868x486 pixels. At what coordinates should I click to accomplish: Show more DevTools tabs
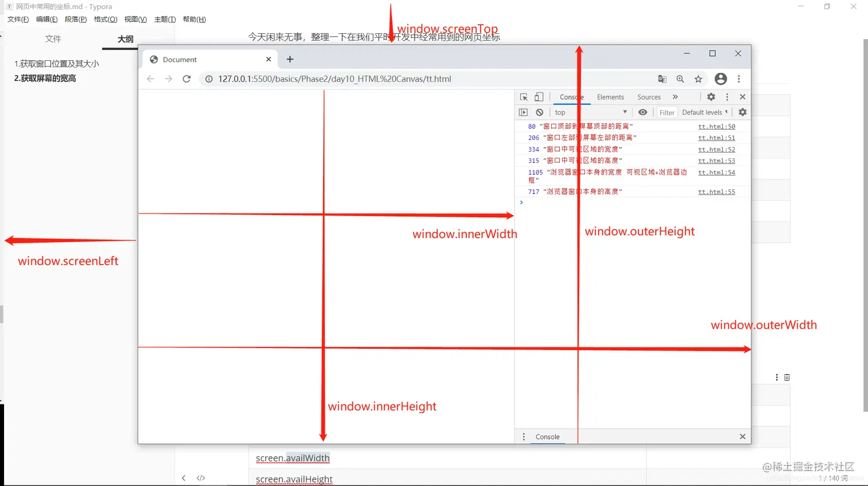click(x=675, y=97)
